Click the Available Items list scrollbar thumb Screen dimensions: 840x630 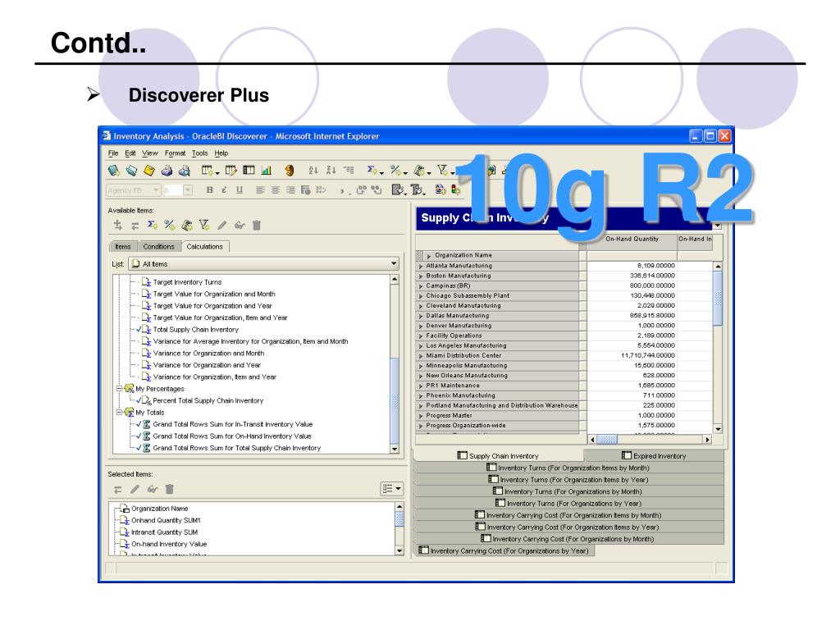click(x=395, y=399)
